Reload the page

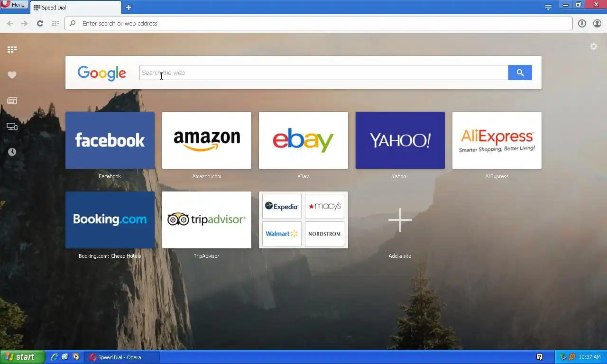pyautogui.click(x=40, y=23)
